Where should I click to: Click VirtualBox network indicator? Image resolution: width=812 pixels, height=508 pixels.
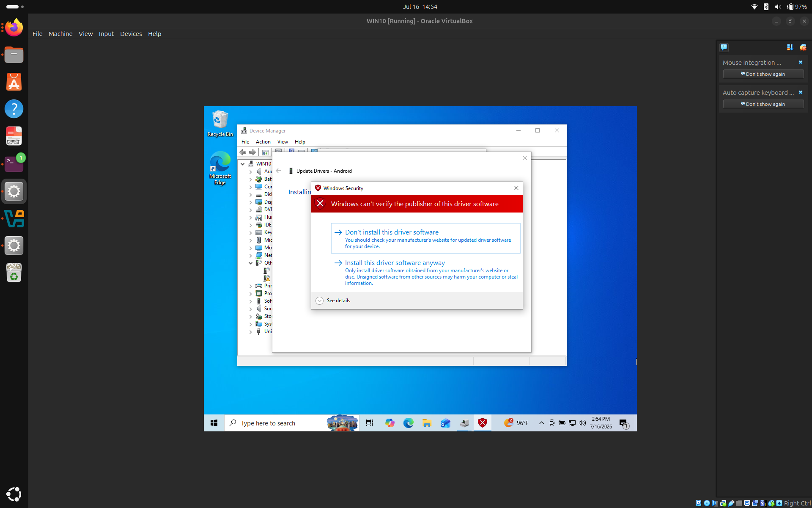coord(723,503)
